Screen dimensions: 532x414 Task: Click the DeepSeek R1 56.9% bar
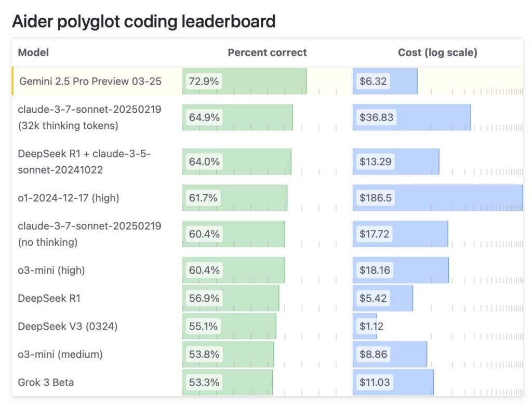tap(230, 298)
